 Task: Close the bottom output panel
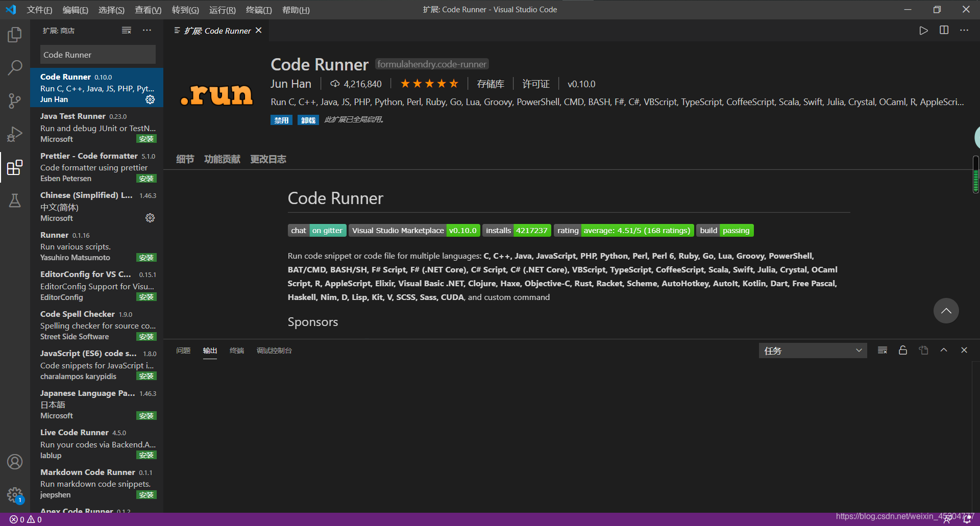[x=964, y=350]
